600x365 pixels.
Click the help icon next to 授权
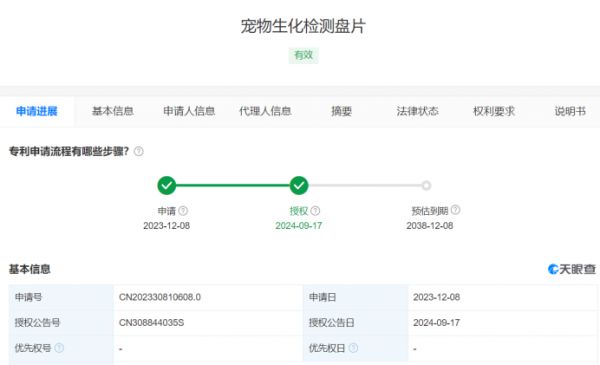pos(315,211)
